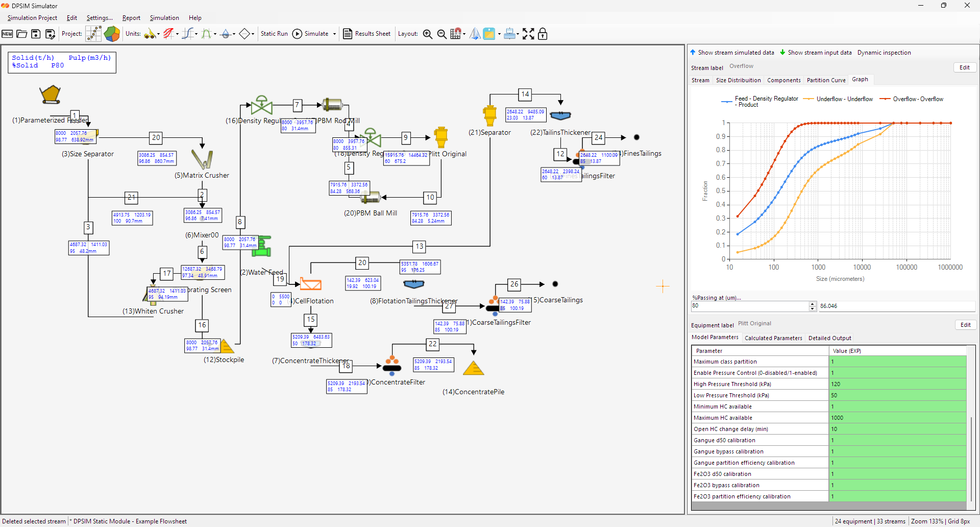Click the grid snap magnet icon
Image resolution: width=980 pixels, height=527 pixels.
click(x=456, y=34)
